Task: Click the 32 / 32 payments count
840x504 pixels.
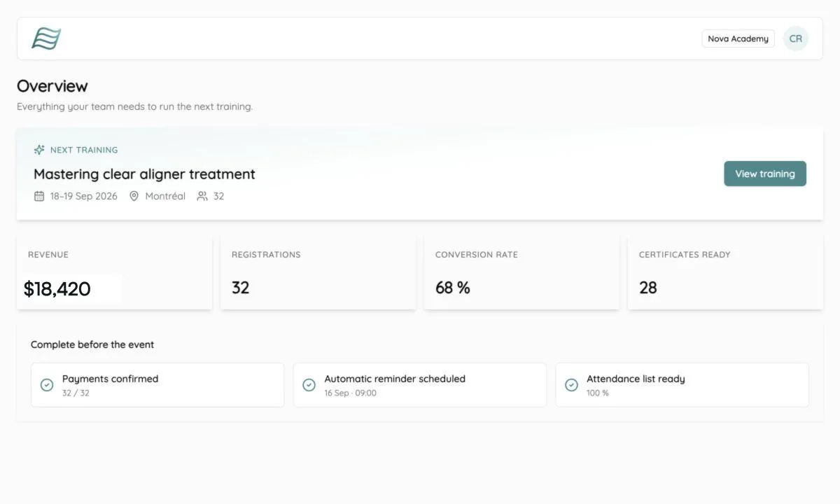Action: 76,393
